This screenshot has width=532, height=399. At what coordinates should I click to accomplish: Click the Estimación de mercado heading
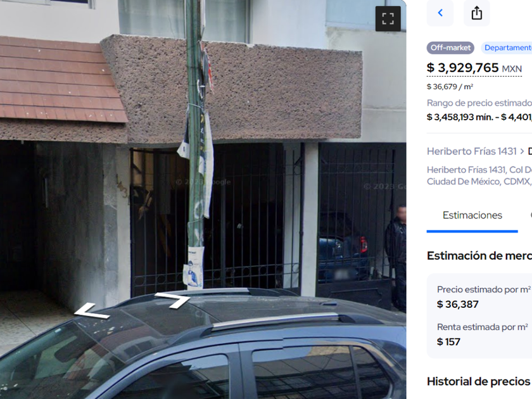coord(479,255)
